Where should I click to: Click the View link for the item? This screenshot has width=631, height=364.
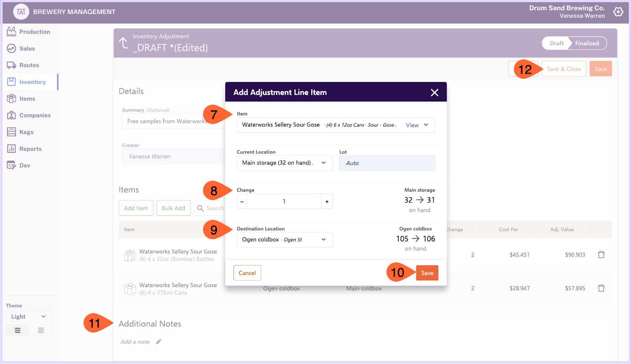coord(412,125)
